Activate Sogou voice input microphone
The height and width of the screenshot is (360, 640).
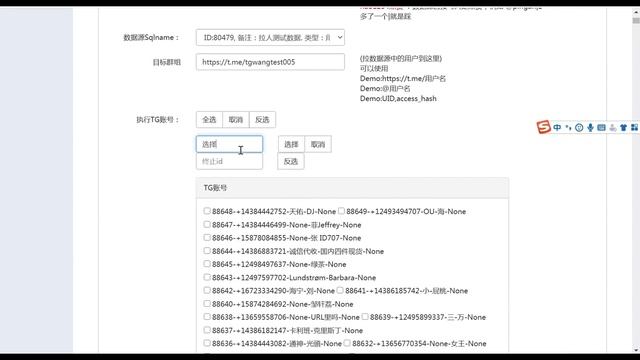click(x=590, y=128)
